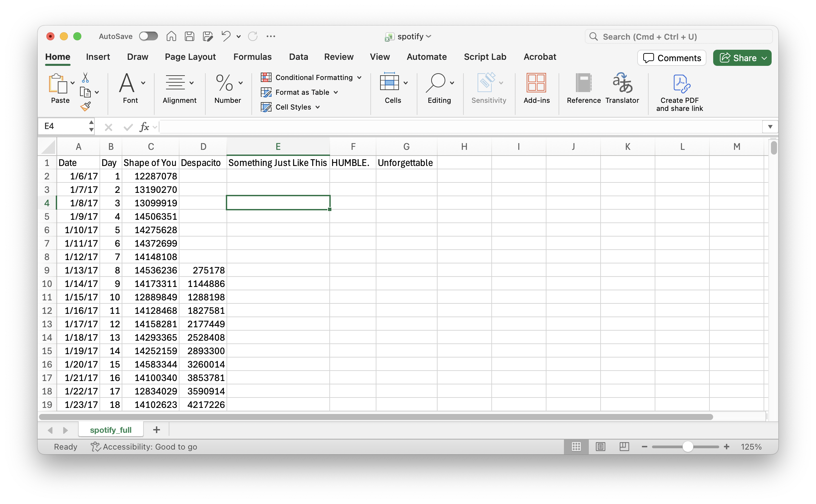
Task: Click the zoom slider handle
Action: point(688,447)
